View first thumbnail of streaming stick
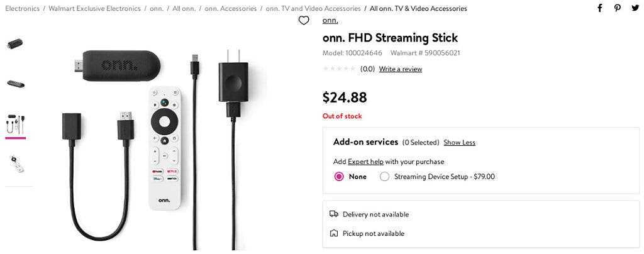Viewport: 644px width, 254px height. pos(15,44)
